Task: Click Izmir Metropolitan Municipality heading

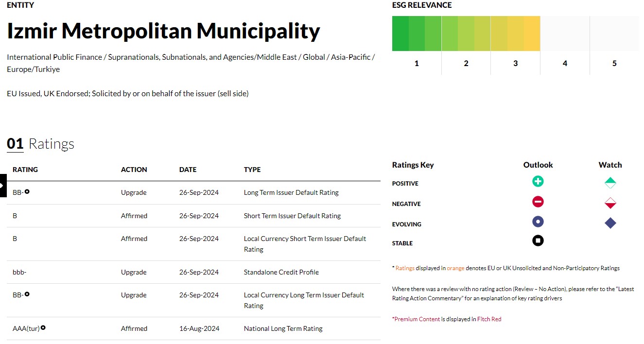Action: click(163, 31)
